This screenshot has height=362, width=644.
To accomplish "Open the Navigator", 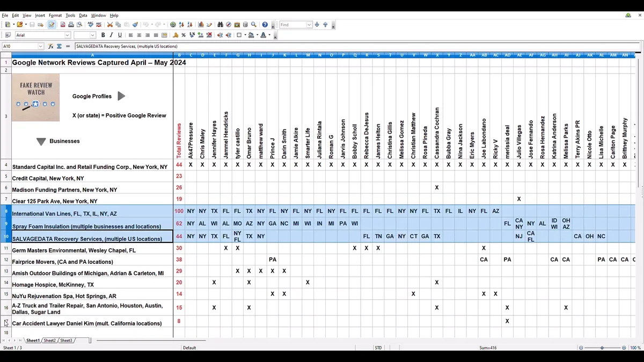I will 228,24.
